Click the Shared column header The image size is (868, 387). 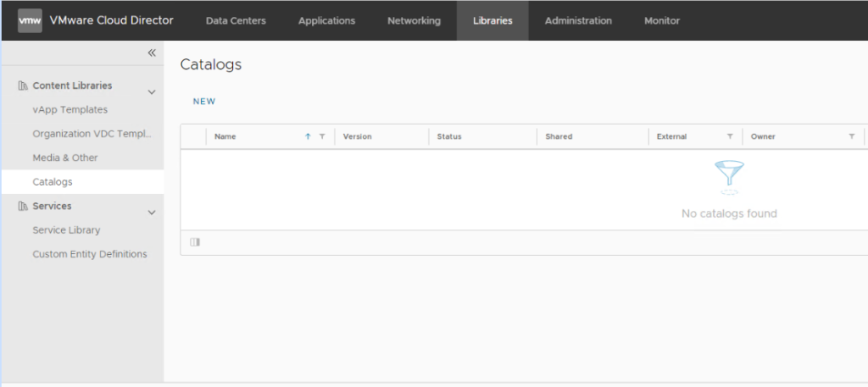tap(559, 136)
